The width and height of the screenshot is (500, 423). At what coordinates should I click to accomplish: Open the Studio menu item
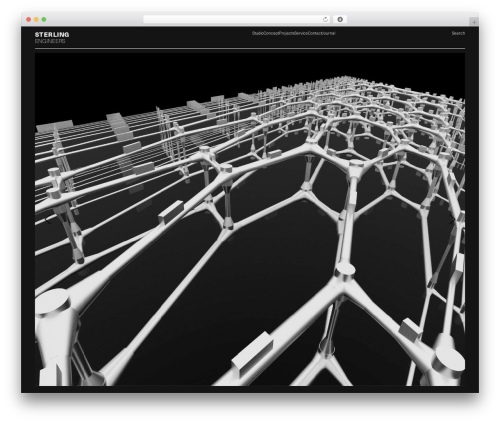(257, 33)
